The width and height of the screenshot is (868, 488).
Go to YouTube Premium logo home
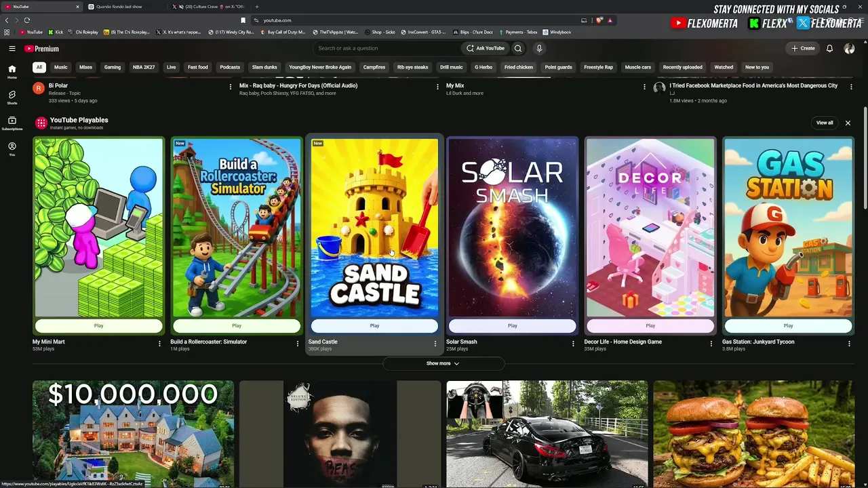tap(42, 49)
